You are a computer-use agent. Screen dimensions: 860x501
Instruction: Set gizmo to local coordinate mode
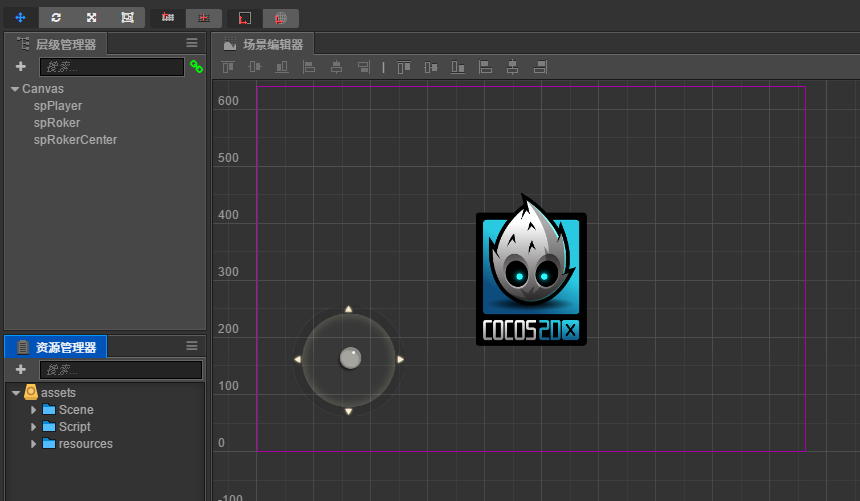click(x=245, y=18)
